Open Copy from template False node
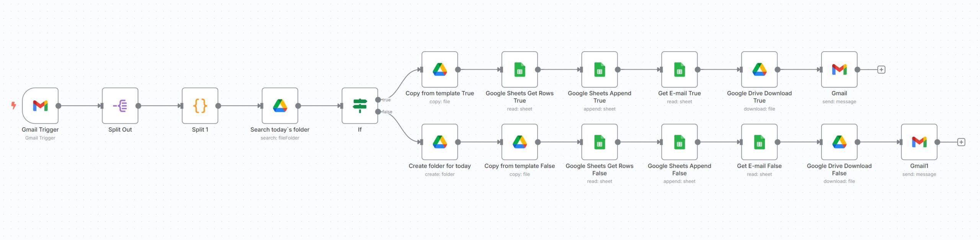This screenshot has width=980, height=240. [x=519, y=142]
